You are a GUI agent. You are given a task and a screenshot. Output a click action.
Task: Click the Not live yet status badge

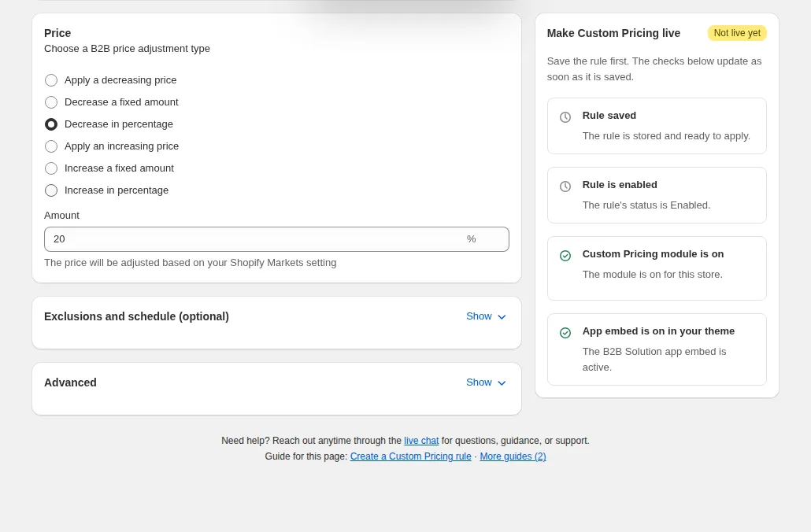(737, 33)
